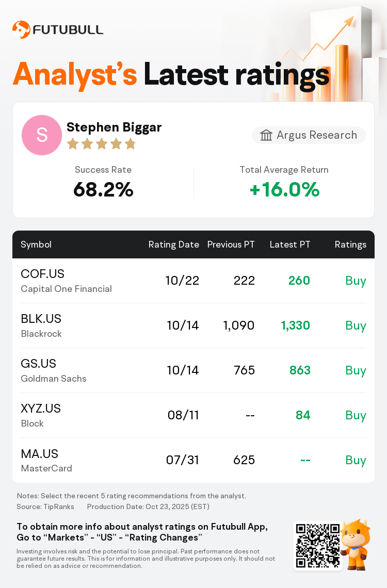Click the +16.0% Total Average Return
387x588 pixels.
point(284,190)
